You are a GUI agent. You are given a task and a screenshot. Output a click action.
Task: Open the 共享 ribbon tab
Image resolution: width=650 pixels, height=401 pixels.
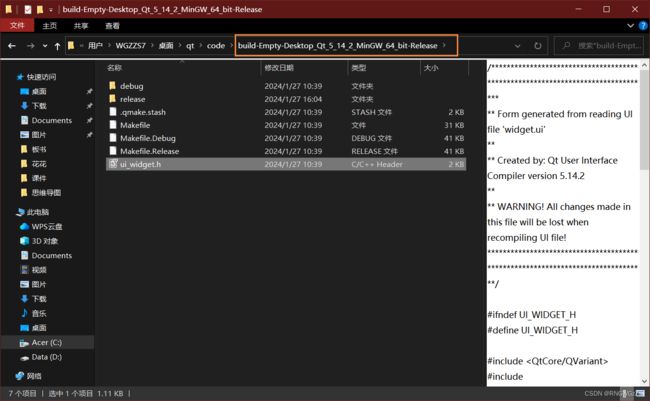pyautogui.click(x=81, y=26)
